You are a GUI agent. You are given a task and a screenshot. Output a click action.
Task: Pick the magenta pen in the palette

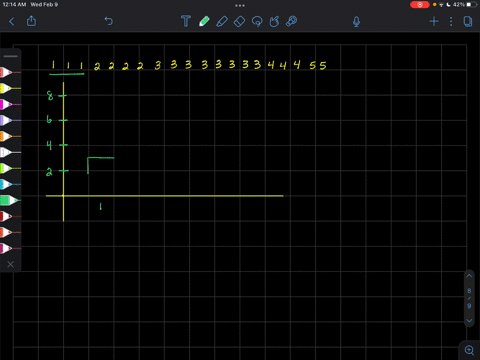click(10, 104)
